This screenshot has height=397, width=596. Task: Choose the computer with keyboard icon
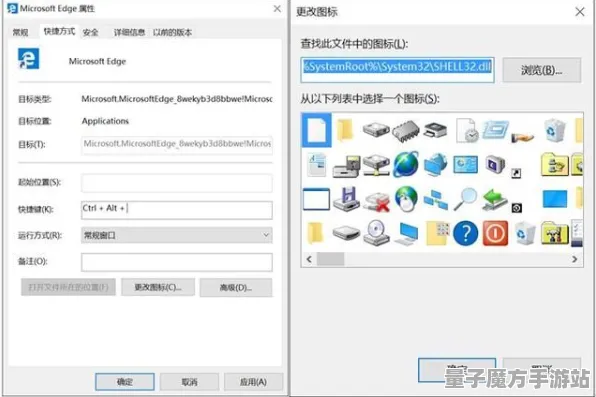pyautogui.click(x=406, y=233)
